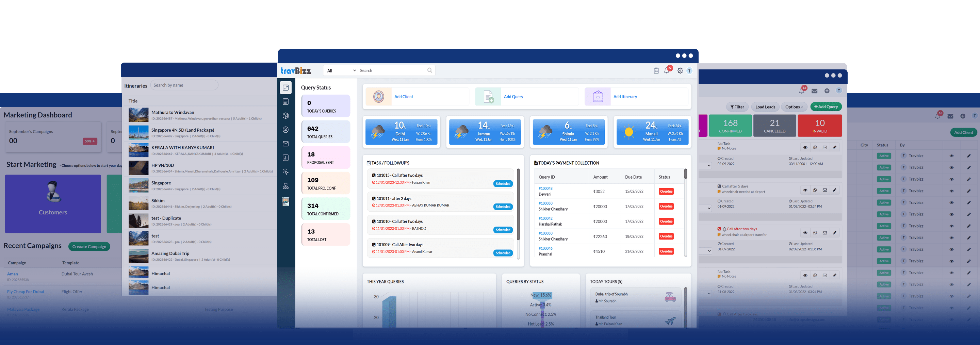Open the Reports bar-chart icon in the sidebar
Viewport: 980px width, 345px height.
[x=286, y=158]
